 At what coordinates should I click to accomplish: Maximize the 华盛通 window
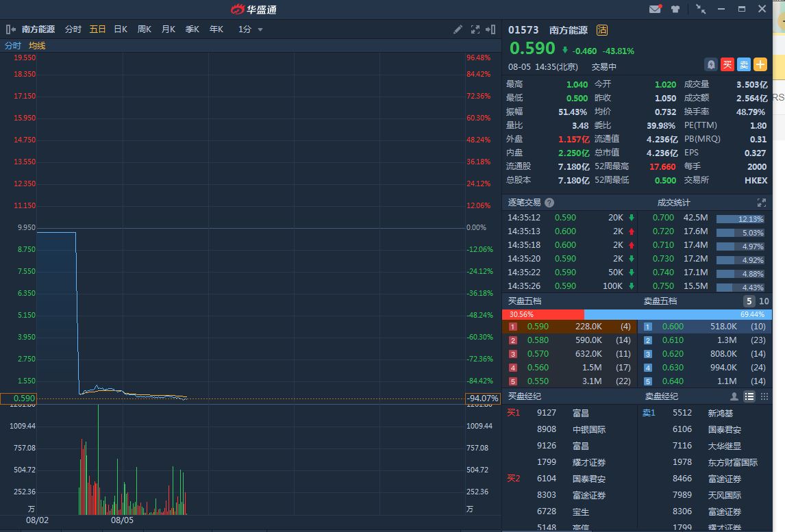pyautogui.click(x=741, y=9)
